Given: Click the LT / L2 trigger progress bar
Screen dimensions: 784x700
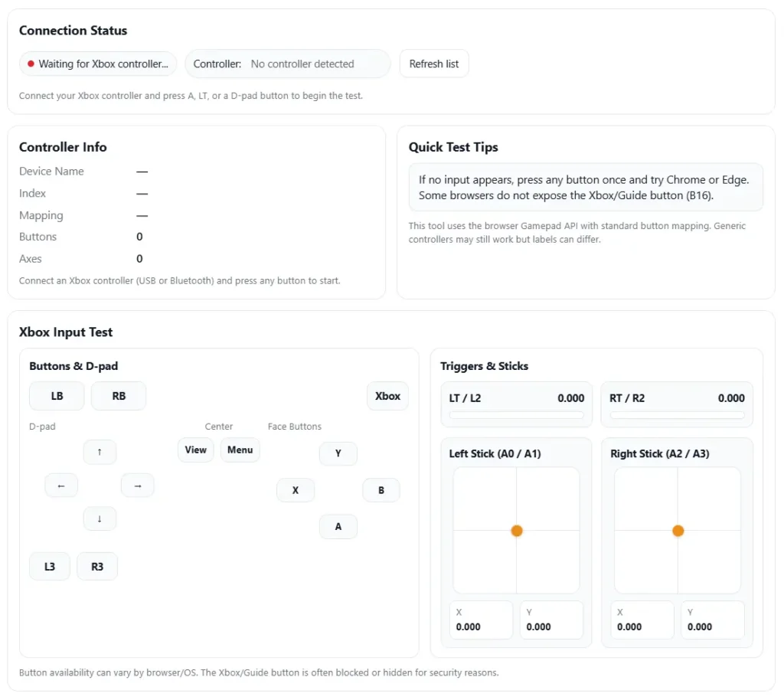Looking at the screenshot, I should (516, 415).
